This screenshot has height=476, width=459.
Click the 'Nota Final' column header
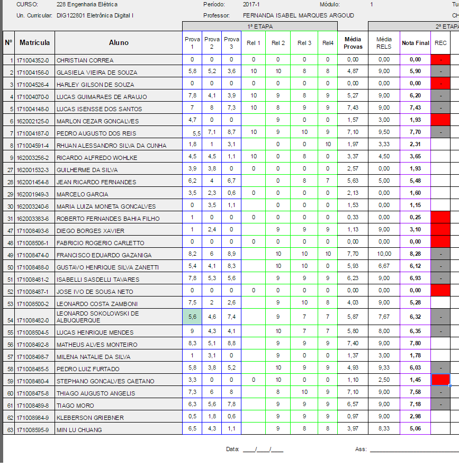click(415, 43)
